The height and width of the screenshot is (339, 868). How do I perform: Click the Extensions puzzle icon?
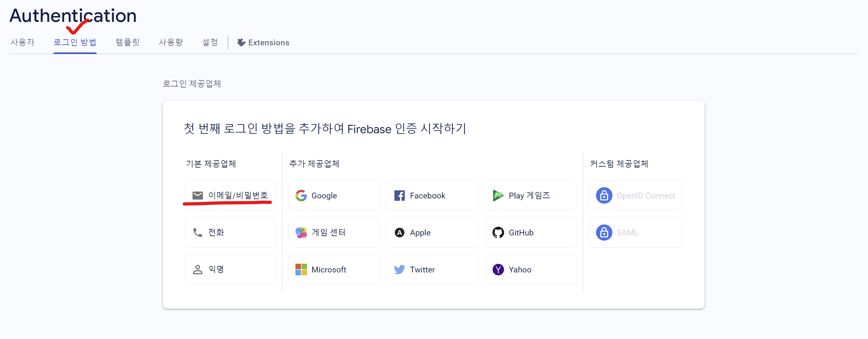(x=241, y=42)
